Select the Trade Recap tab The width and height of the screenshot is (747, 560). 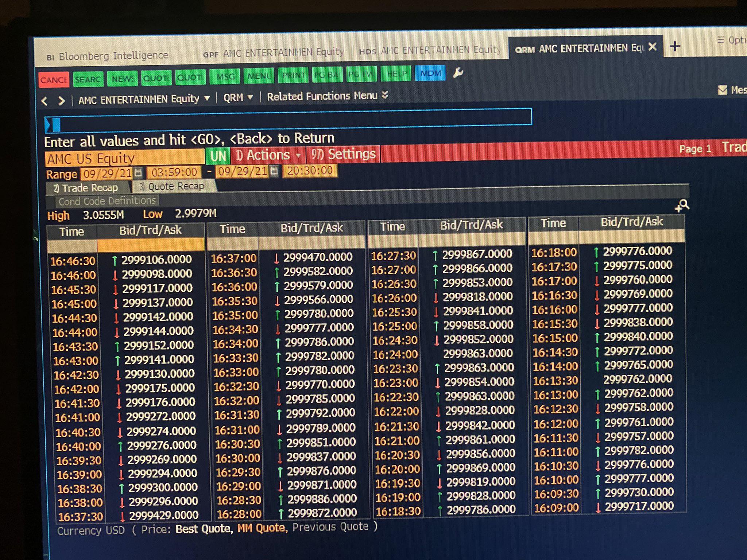[x=88, y=188]
